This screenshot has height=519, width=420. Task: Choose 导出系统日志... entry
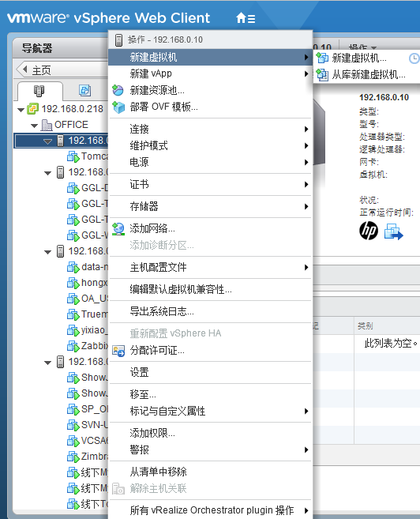click(210, 311)
